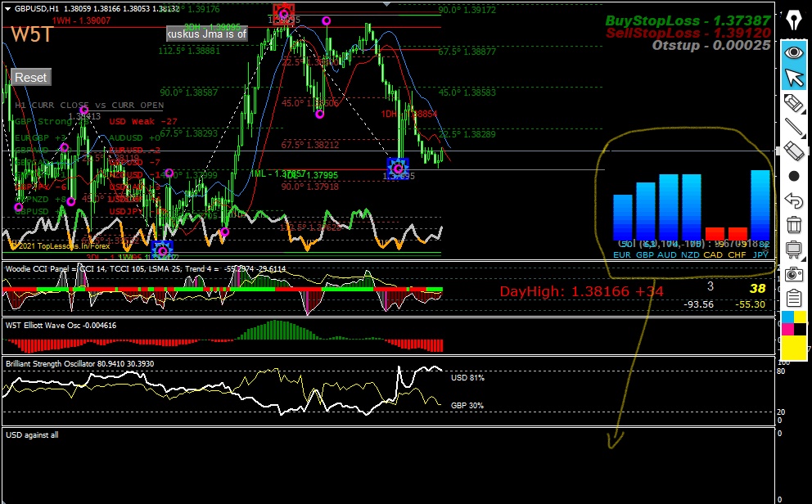Undo the last drawing stroke
The height and width of the screenshot is (504, 812).
tap(793, 200)
